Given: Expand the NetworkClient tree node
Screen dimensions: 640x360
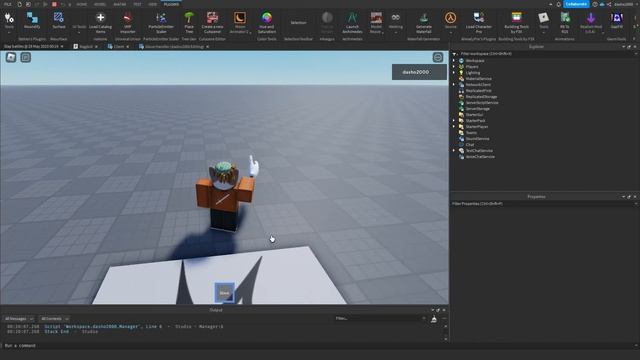Looking at the screenshot, I should click(454, 84).
